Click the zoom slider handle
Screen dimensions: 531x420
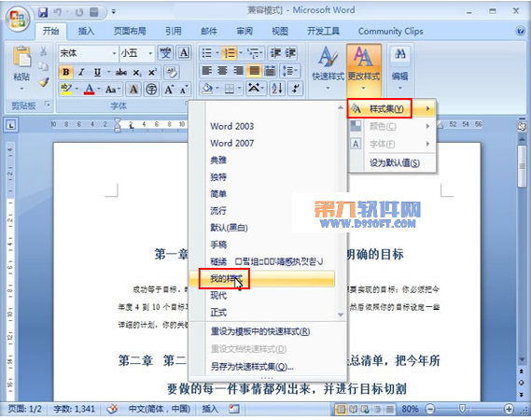462,409
